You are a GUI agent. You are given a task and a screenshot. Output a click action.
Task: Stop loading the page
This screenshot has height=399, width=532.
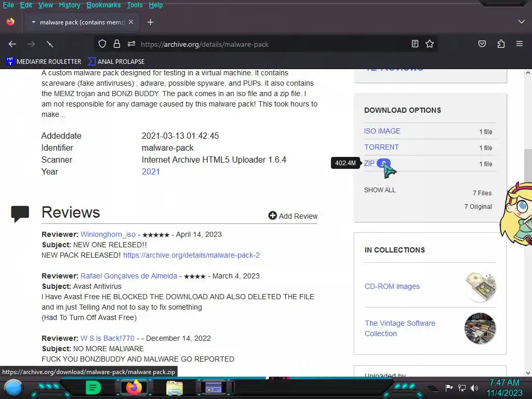coord(50,44)
